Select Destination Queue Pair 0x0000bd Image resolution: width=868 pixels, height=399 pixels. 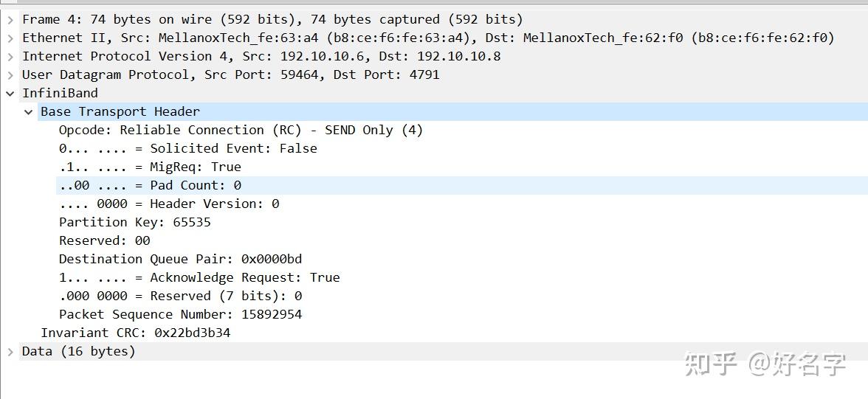point(180,259)
